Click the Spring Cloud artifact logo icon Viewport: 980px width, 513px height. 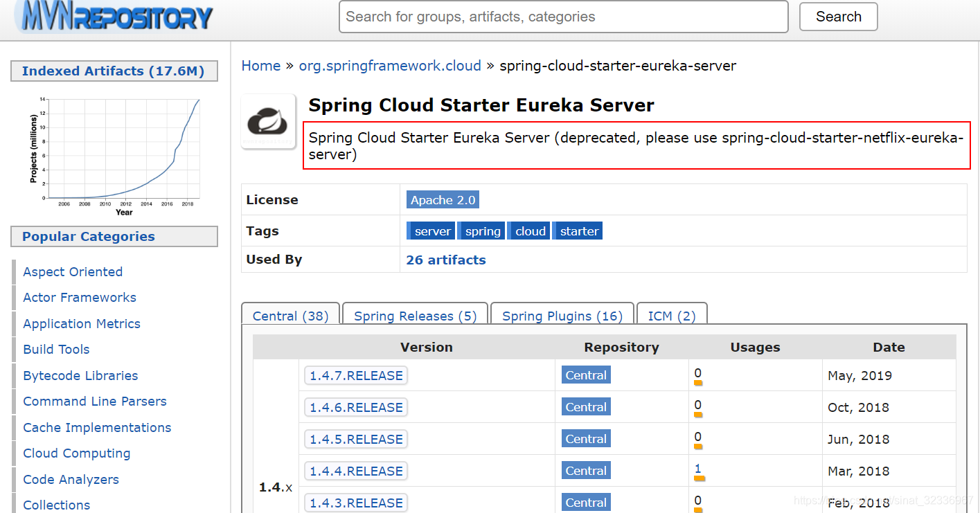[x=268, y=121]
